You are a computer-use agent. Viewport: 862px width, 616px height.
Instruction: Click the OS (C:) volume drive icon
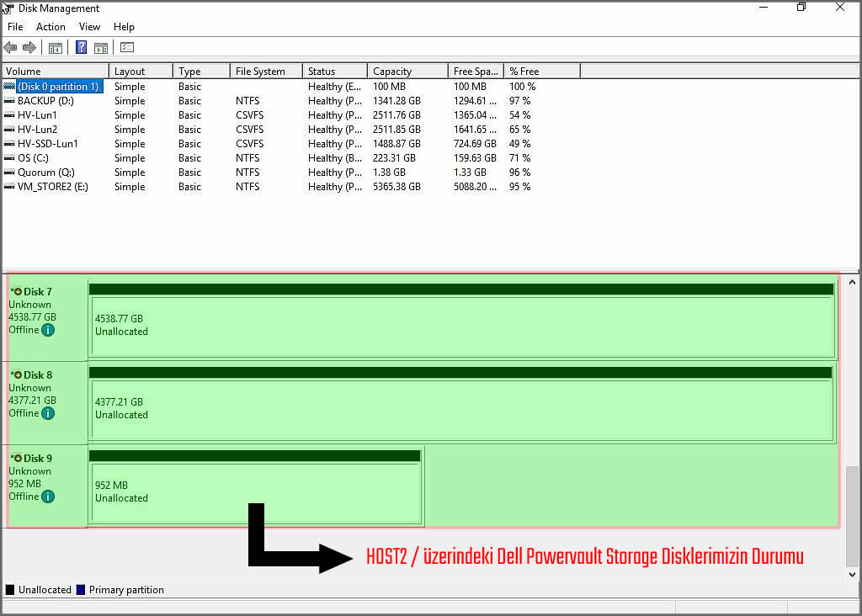9,158
